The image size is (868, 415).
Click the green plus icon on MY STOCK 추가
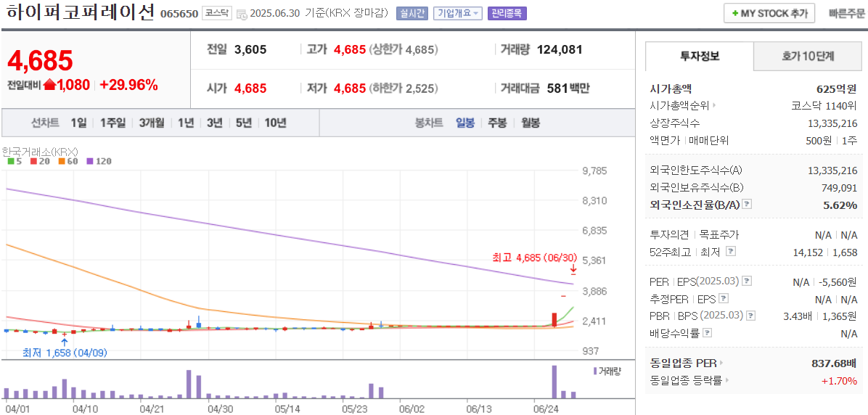(x=734, y=13)
